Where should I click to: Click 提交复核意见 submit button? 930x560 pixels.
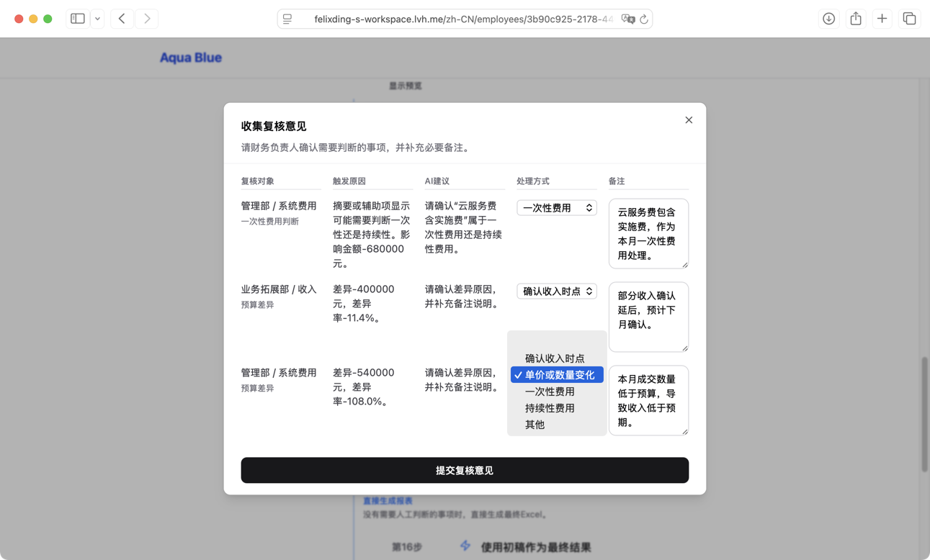tap(465, 470)
